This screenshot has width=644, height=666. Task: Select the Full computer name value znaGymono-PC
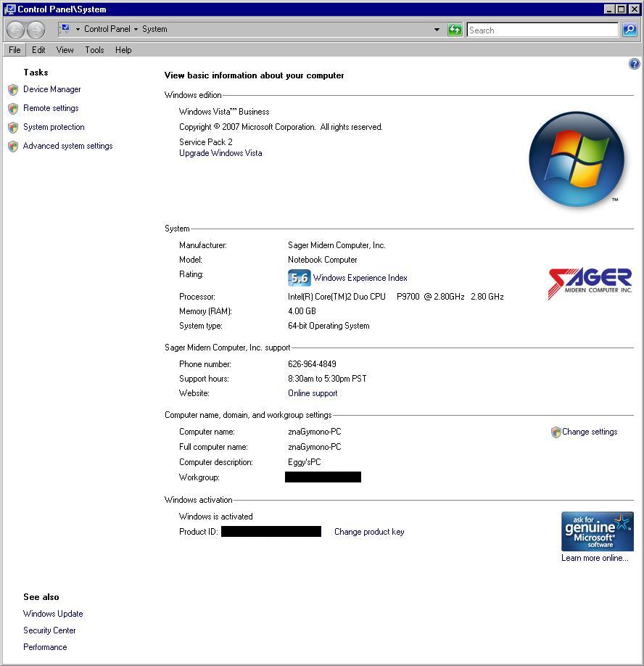pyautogui.click(x=314, y=447)
